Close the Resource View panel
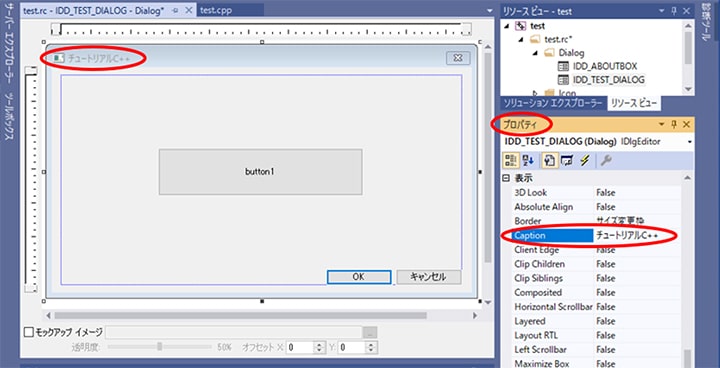Viewport: 720px width, 368px height. [x=686, y=11]
